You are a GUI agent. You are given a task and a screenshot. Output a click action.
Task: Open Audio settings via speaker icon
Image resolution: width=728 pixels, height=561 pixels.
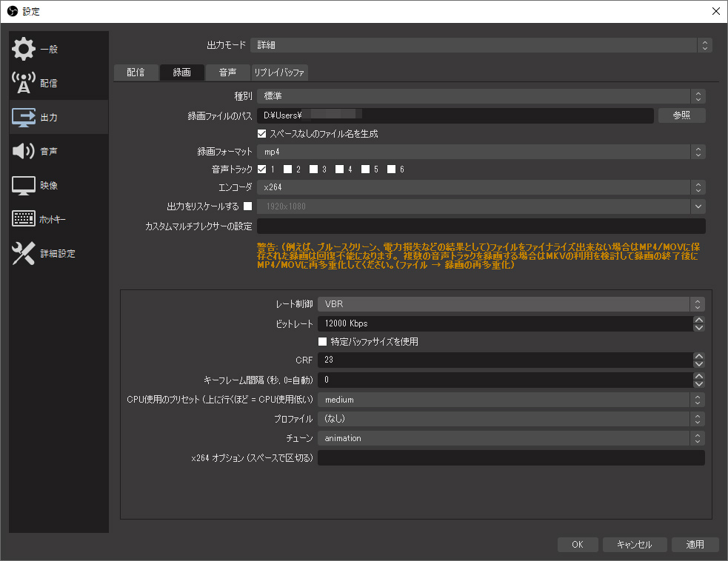pyautogui.click(x=24, y=151)
